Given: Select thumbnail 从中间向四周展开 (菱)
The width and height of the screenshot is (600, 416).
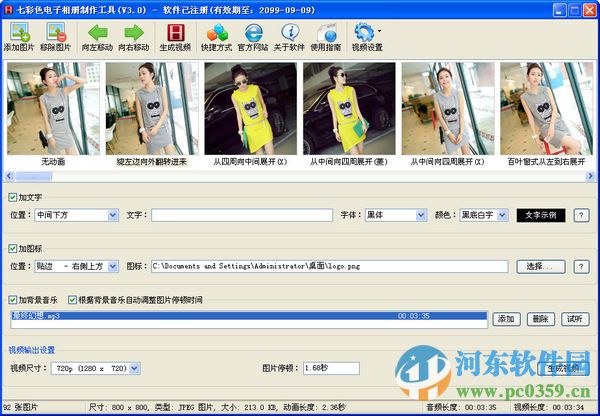Looking at the screenshot, I should pos(349,108).
